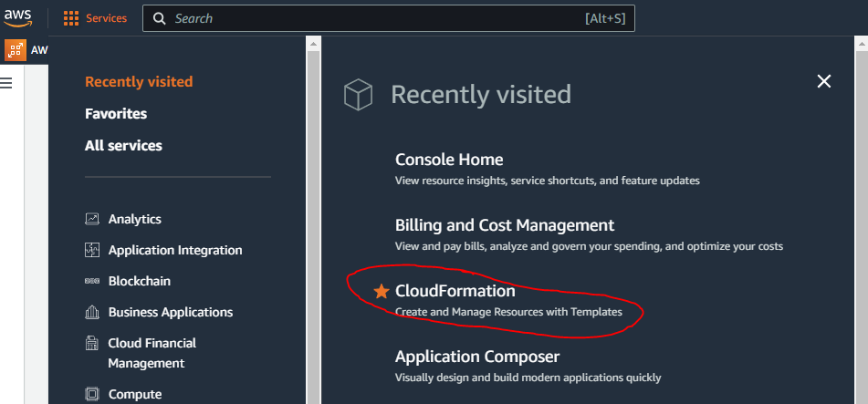Viewport: 868px width, 404px height.
Task: Switch to the Favorites tab
Action: [x=116, y=113]
